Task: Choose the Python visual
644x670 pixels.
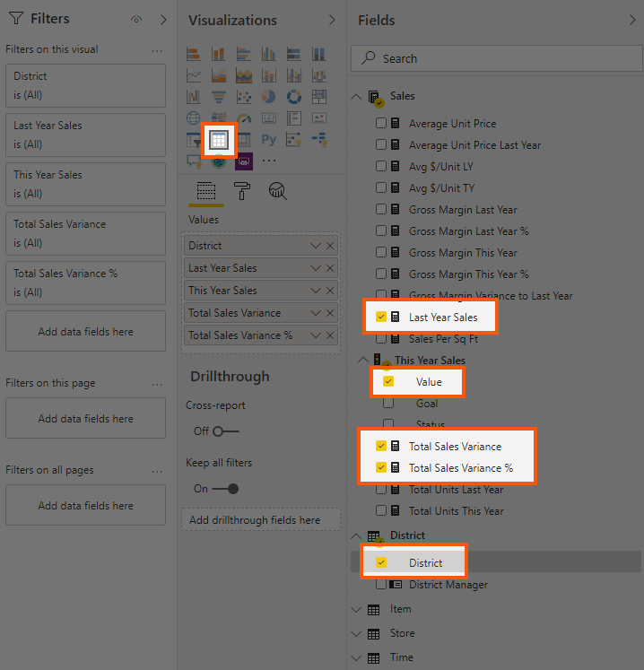Action: pos(269,140)
